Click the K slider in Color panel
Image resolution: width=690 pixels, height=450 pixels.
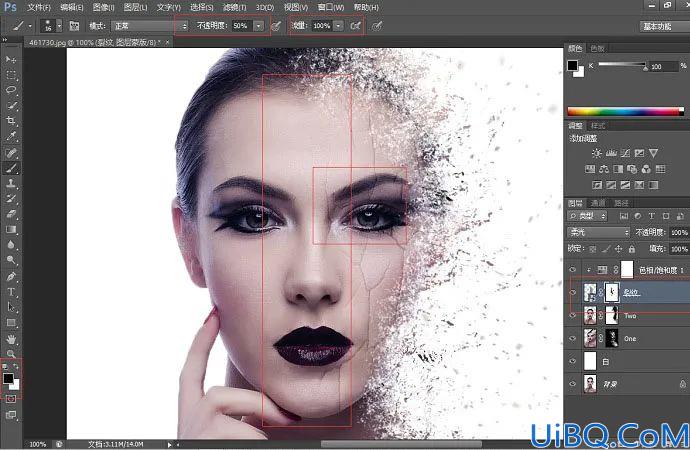tap(622, 66)
